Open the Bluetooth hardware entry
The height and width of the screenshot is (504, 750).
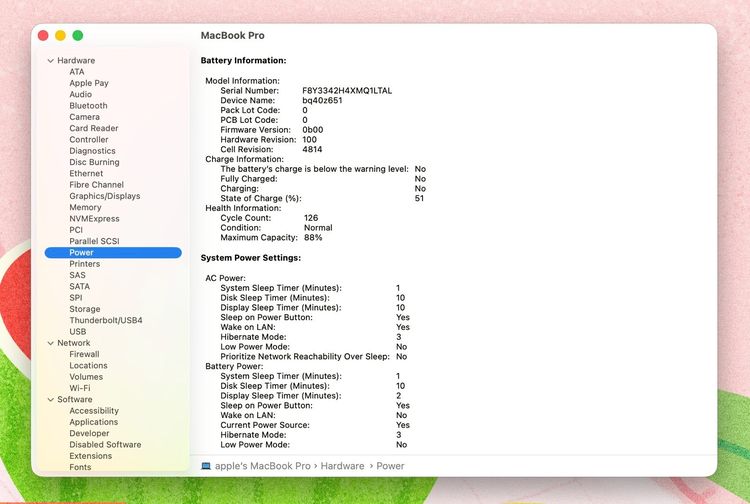click(x=88, y=106)
